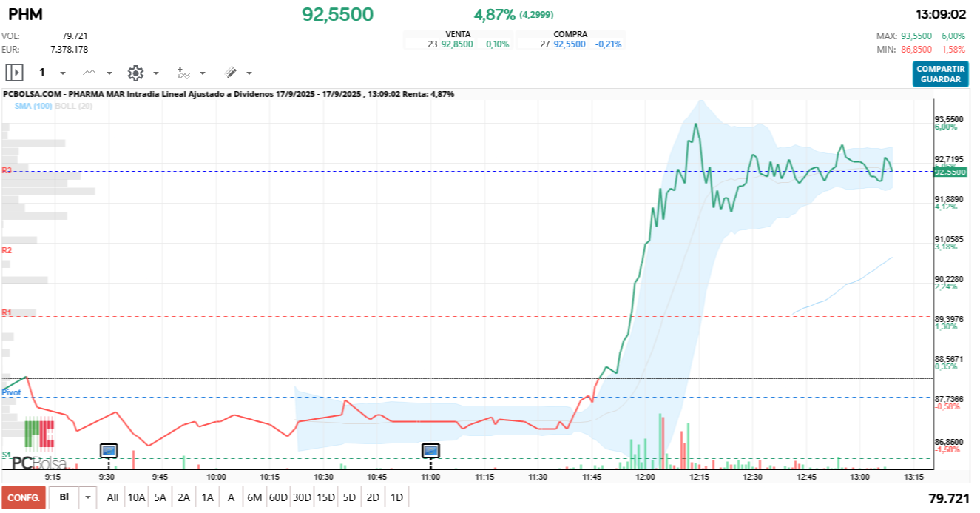Open the news event marker at 9:30
The height and width of the screenshot is (513, 980).
pos(109,450)
